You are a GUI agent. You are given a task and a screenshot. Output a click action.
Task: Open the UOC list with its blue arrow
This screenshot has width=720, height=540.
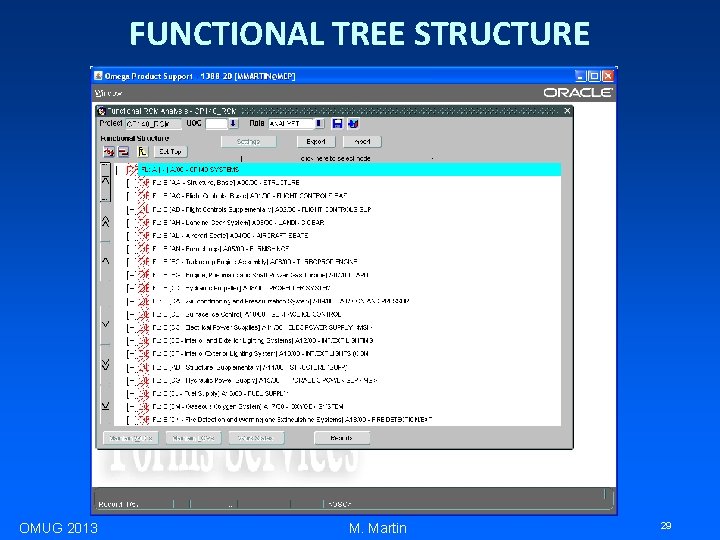coord(233,124)
